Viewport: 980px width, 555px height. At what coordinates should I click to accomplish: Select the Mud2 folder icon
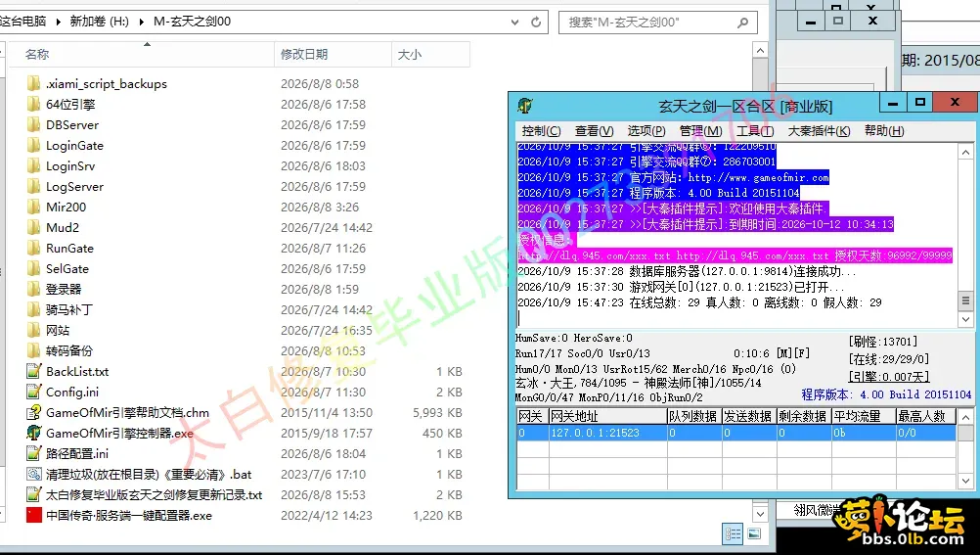pyautogui.click(x=34, y=228)
